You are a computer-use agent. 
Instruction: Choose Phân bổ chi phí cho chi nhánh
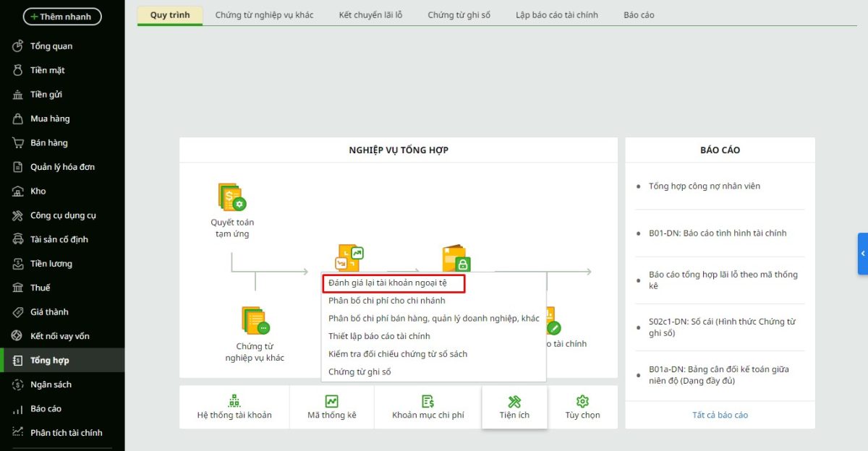[386, 301]
